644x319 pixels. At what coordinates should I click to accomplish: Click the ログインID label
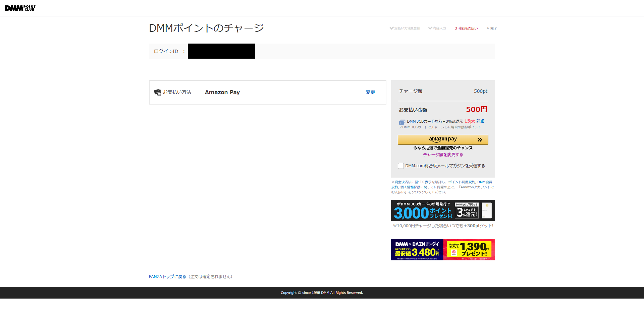[166, 51]
